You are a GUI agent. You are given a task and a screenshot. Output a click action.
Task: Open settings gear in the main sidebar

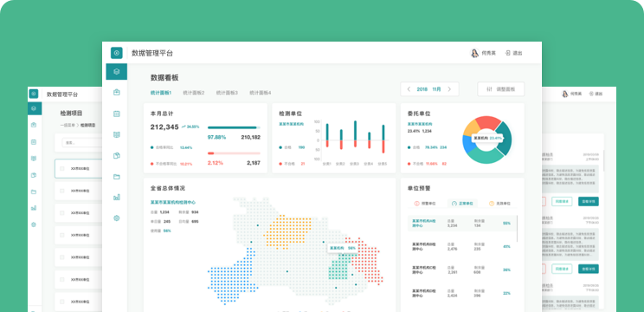(x=117, y=218)
